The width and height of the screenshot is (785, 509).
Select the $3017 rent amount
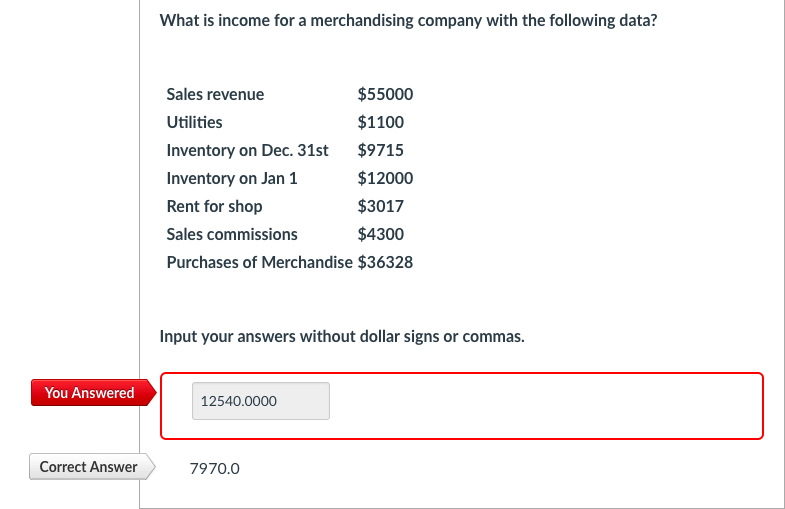click(380, 206)
